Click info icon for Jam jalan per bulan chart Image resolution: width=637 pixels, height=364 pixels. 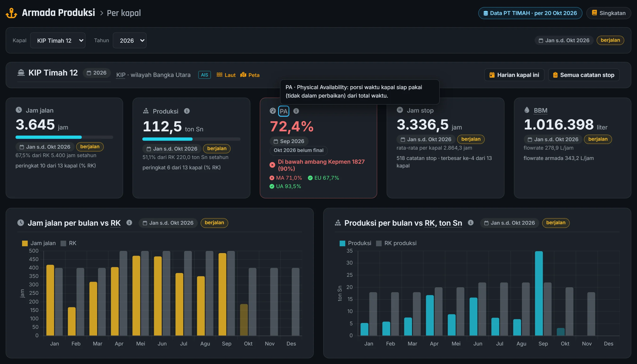point(129,223)
